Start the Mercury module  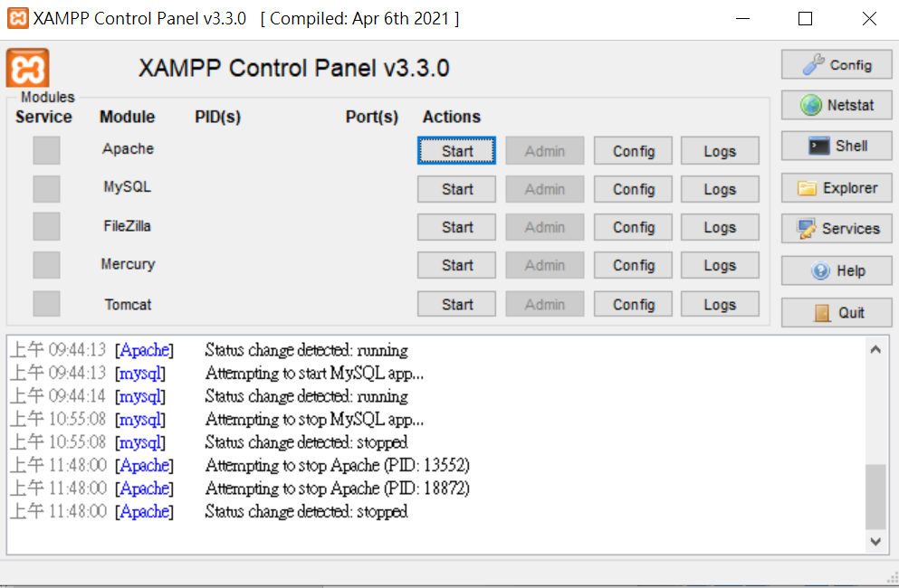(x=456, y=265)
